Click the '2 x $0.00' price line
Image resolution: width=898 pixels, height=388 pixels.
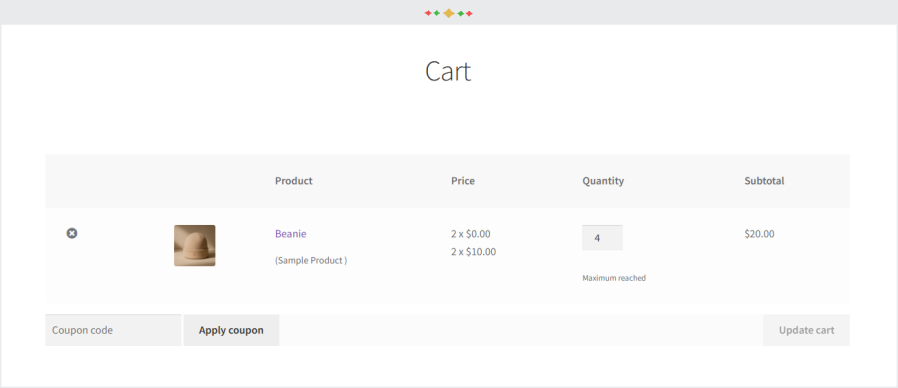(x=471, y=234)
